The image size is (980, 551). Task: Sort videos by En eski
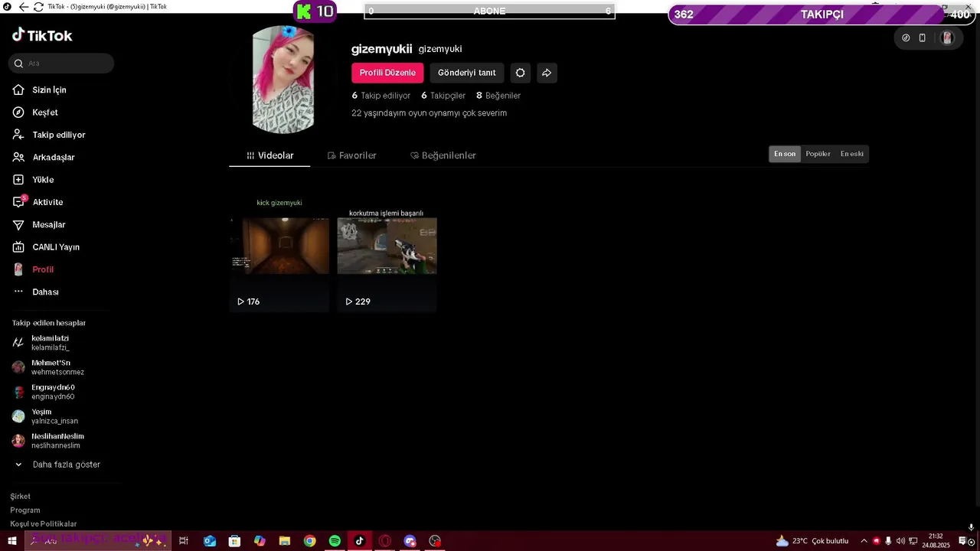pos(852,154)
